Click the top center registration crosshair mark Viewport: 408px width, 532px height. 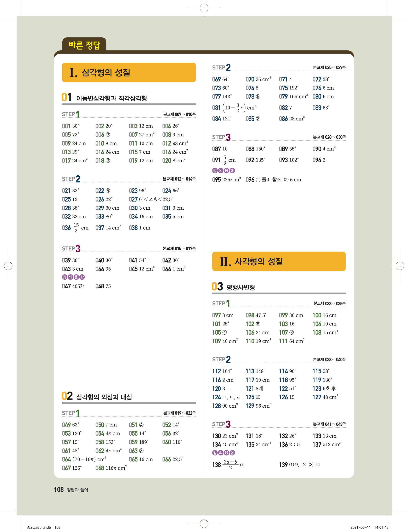point(204,8)
